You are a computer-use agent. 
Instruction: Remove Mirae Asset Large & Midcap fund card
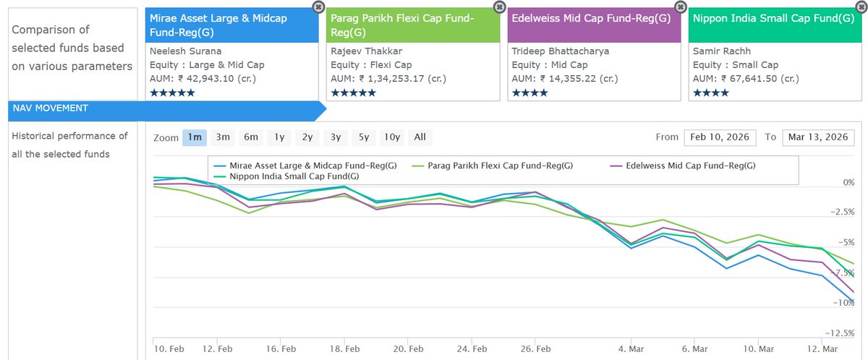[x=318, y=7]
